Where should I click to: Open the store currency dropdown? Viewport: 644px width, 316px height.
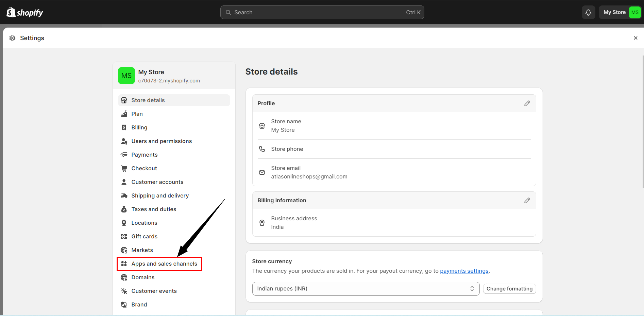point(366,289)
